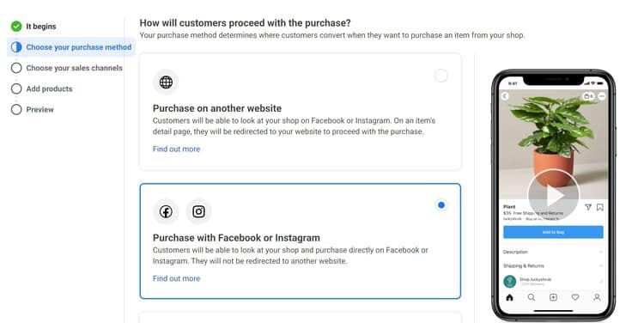Expand the Description row in phone preview
Viewport: 644px width, 323px height.
tap(553, 252)
